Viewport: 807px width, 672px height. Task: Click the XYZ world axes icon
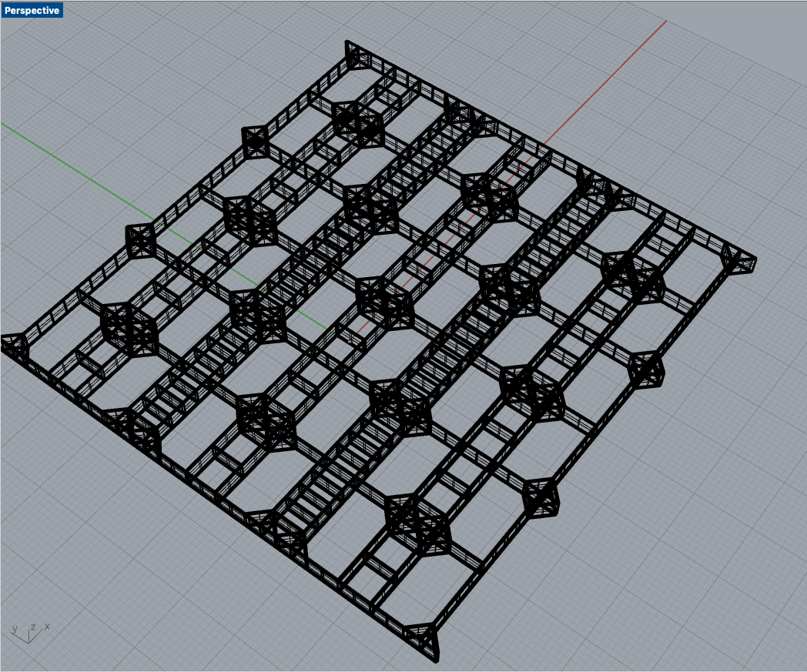pos(30,633)
